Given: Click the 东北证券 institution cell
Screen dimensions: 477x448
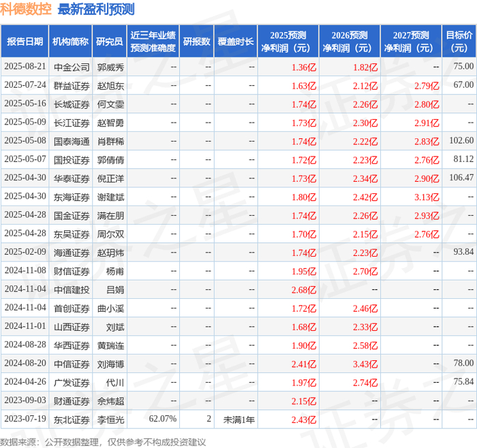Looking at the screenshot, I should [72, 419].
